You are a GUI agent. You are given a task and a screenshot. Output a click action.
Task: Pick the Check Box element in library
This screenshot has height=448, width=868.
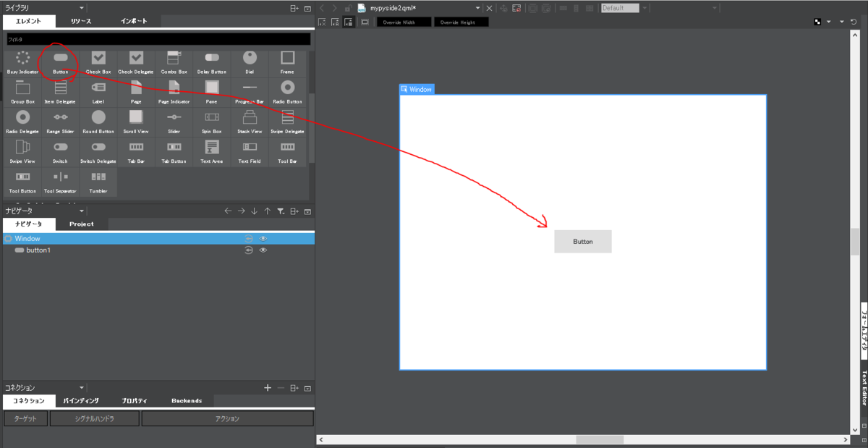click(98, 63)
